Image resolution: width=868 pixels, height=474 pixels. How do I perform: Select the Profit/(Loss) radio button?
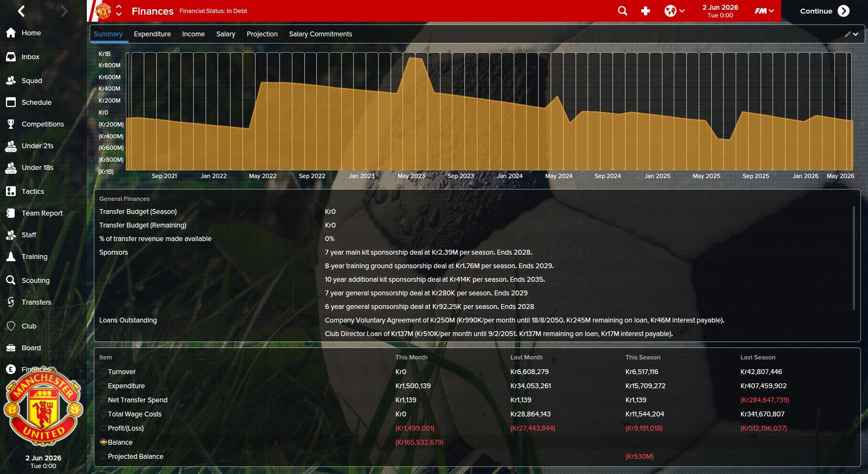pos(103,428)
